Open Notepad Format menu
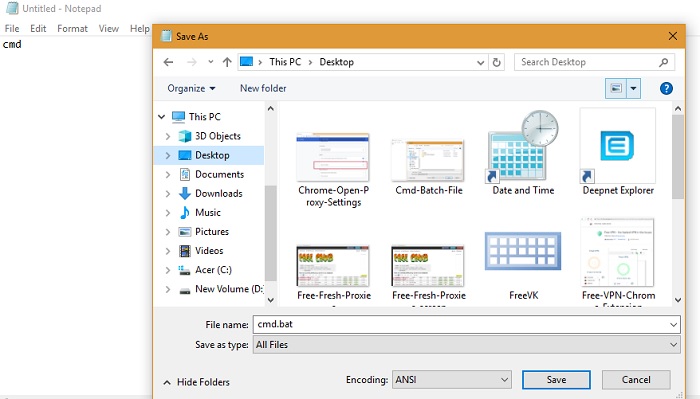The image size is (700, 399). [x=72, y=29]
